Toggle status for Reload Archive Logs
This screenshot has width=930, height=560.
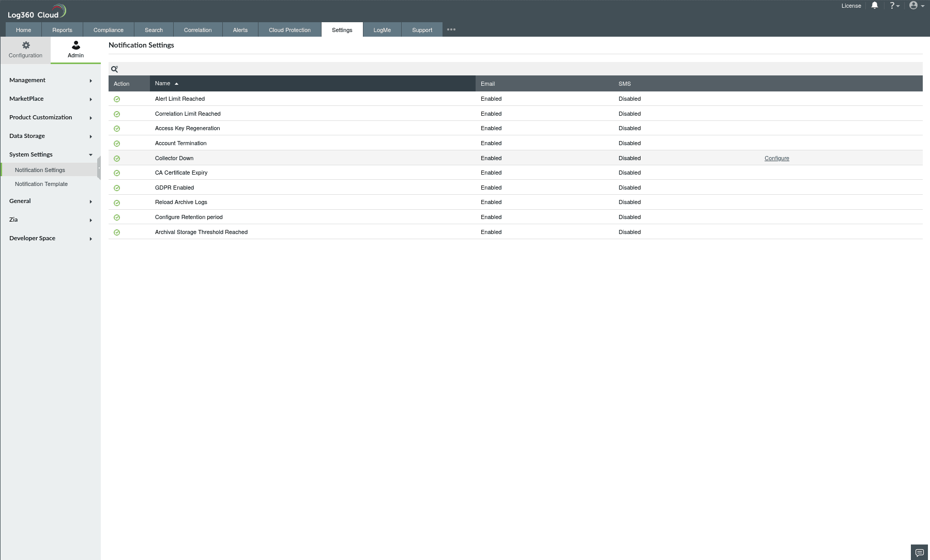click(x=117, y=203)
